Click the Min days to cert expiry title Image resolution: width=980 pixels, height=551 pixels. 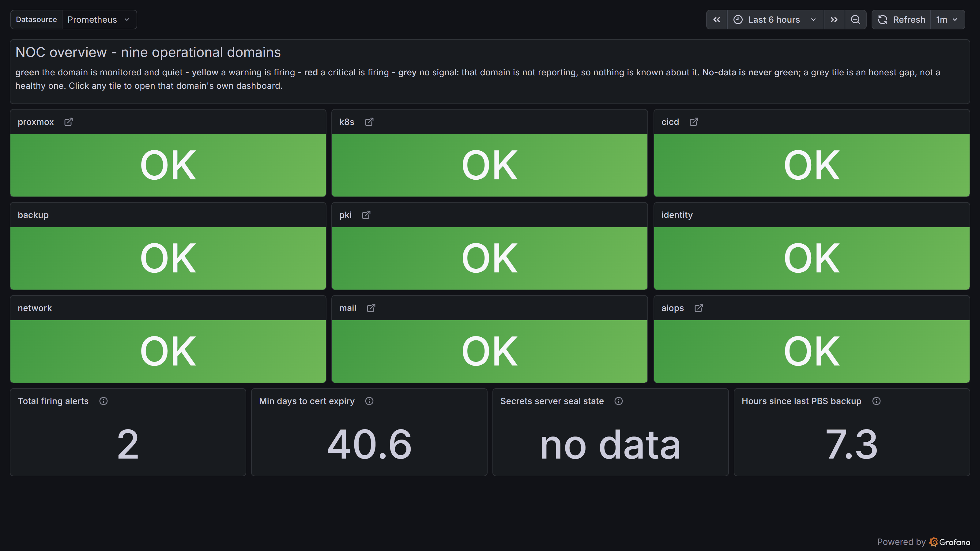pyautogui.click(x=307, y=401)
